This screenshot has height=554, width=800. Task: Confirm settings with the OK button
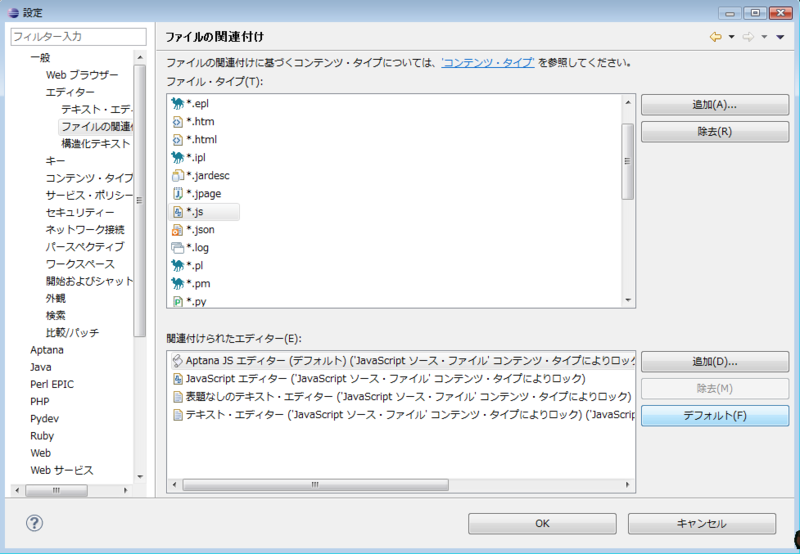pos(542,524)
